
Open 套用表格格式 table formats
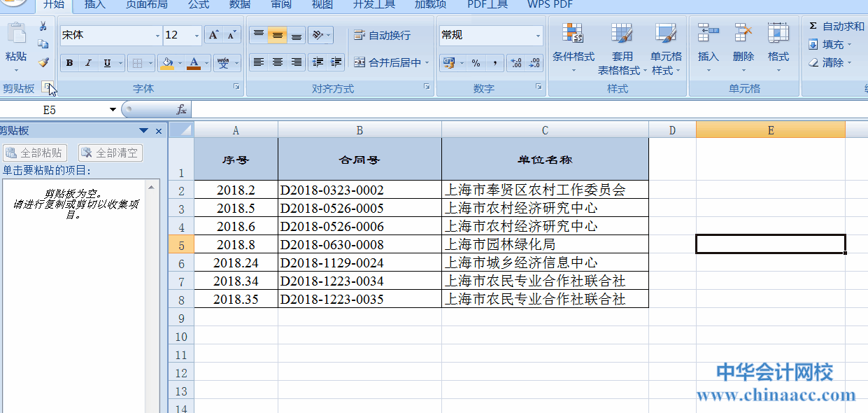pyautogui.click(x=622, y=48)
